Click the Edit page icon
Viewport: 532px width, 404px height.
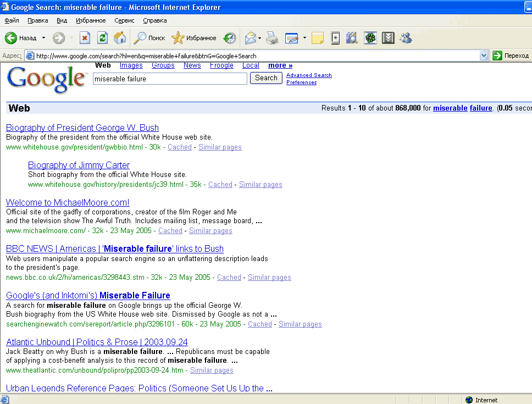coord(291,38)
